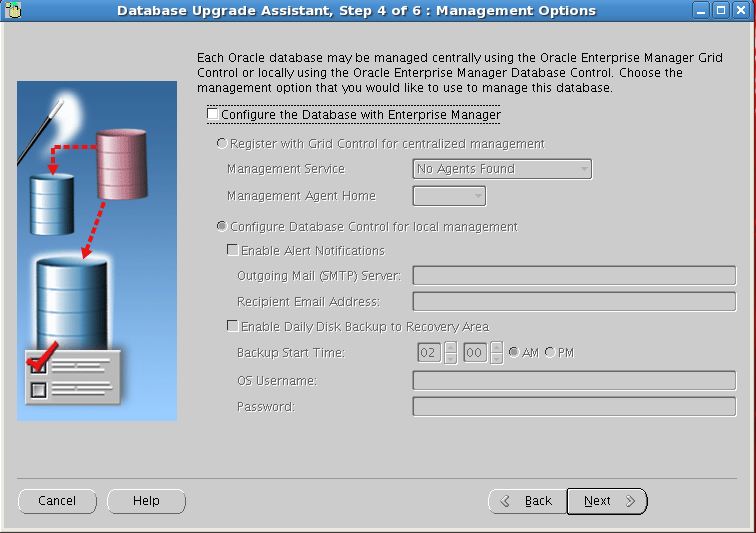The width and height of the screenshot is (756, 533).
Task: Enable Alert Notifications checkbox
Action: [x=232, y=250]
